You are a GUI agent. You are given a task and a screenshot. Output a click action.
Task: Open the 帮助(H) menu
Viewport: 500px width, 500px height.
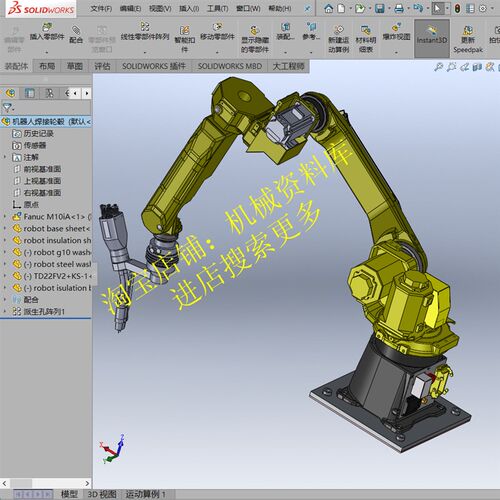pos(280,8)
